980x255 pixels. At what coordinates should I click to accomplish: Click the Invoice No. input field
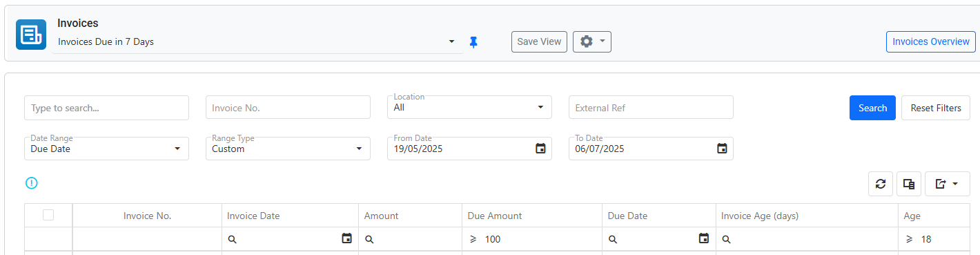click(x=288, y=108)
